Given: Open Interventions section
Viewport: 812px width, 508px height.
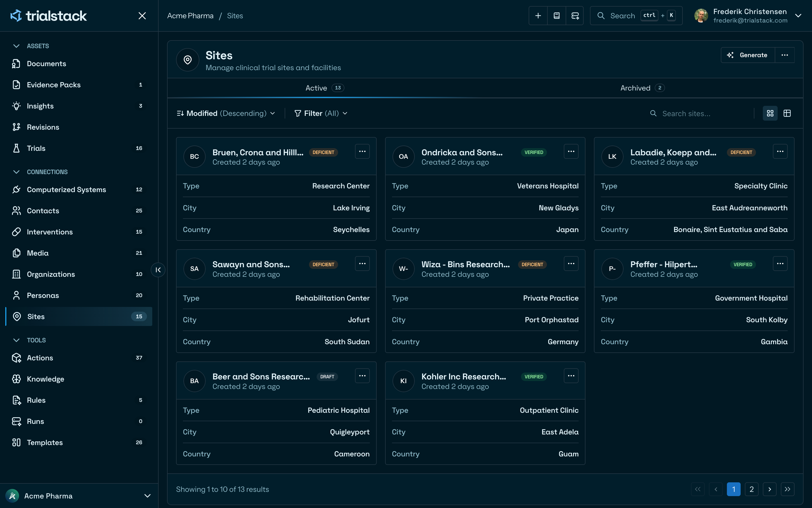Looking at the screenshot, I should [x=79, y=232].
